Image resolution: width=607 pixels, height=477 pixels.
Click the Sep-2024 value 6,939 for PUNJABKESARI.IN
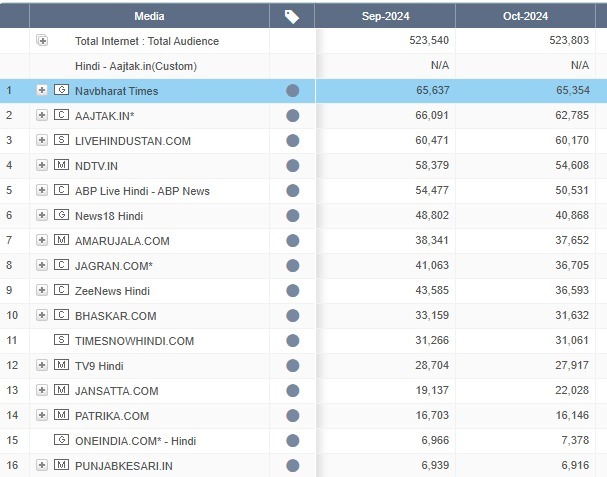(435, 465)
